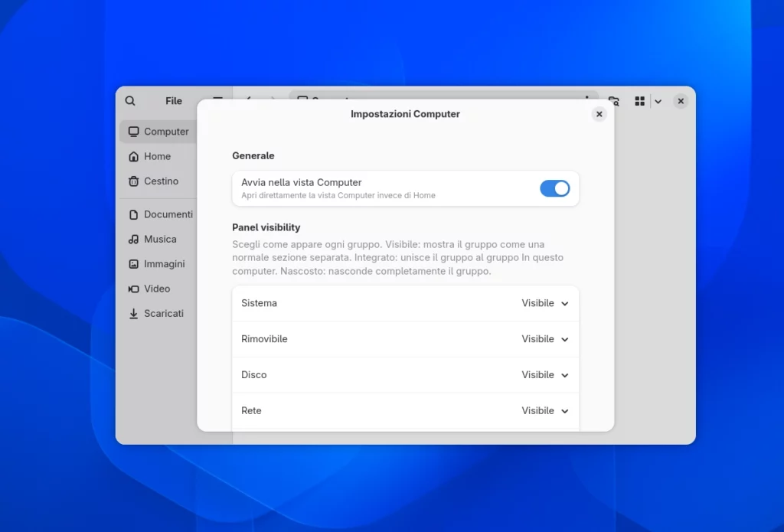784x532 pixels.
Task: Expand the view options chevron beside the grid icon
Action: coord(658,102)
